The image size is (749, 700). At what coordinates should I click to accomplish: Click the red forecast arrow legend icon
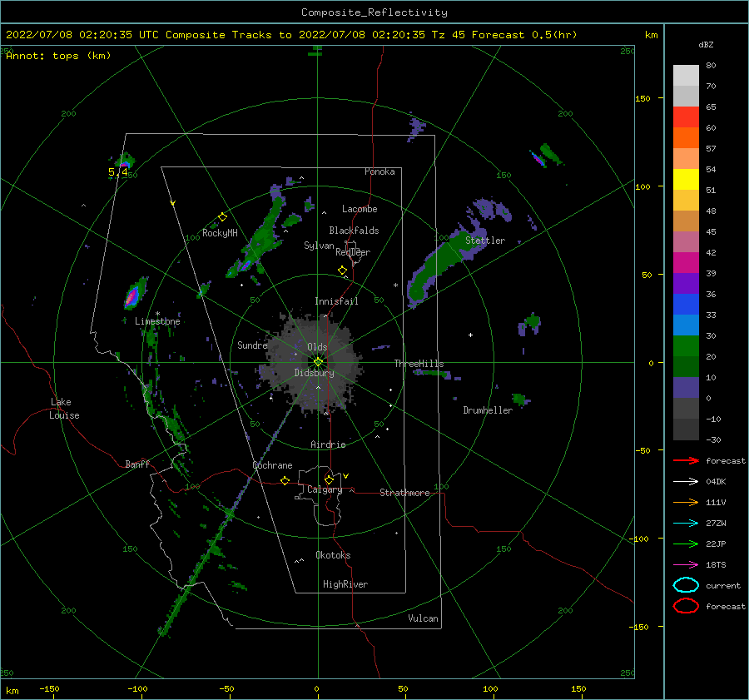686,460
